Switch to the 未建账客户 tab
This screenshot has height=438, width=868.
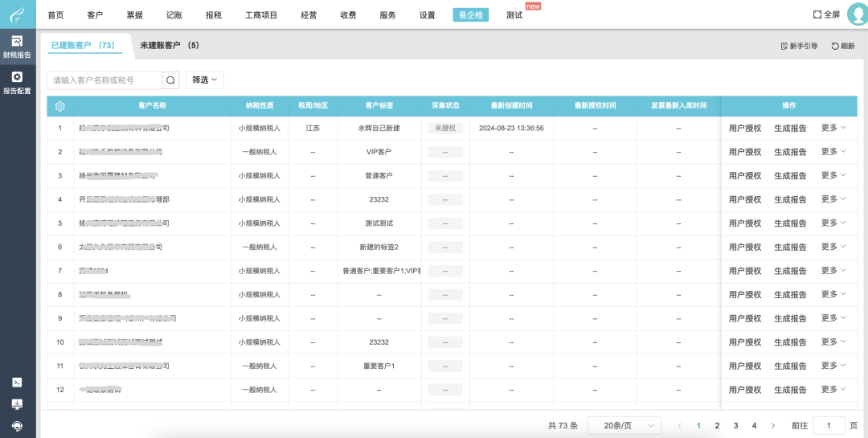[x=169, y=46]
